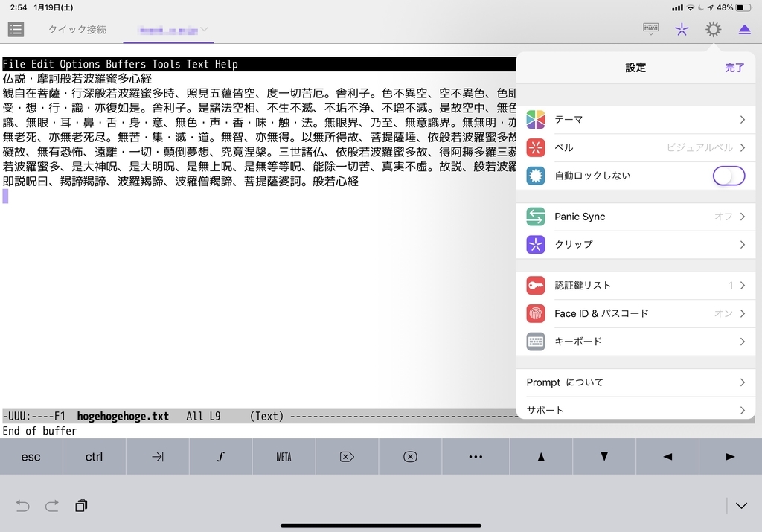
Task: Tap the fingerprint Face ID icon
Action: (x=536, y=314)
